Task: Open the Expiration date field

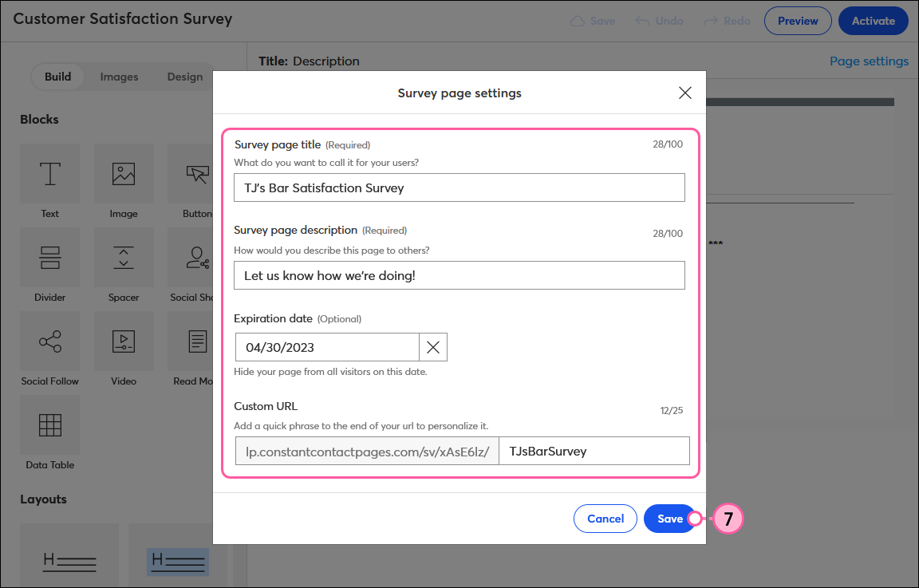Action: click(327, 347)
